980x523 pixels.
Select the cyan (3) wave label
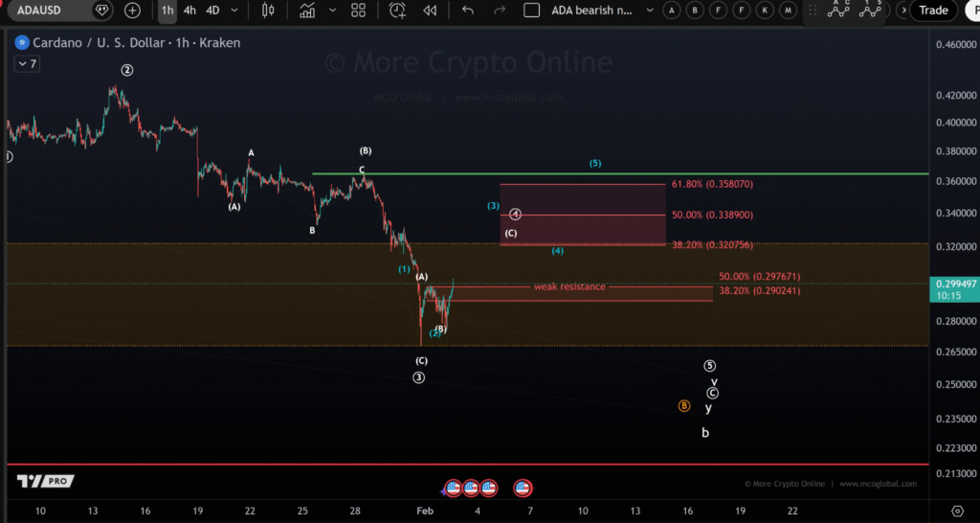tap(493, 206)
